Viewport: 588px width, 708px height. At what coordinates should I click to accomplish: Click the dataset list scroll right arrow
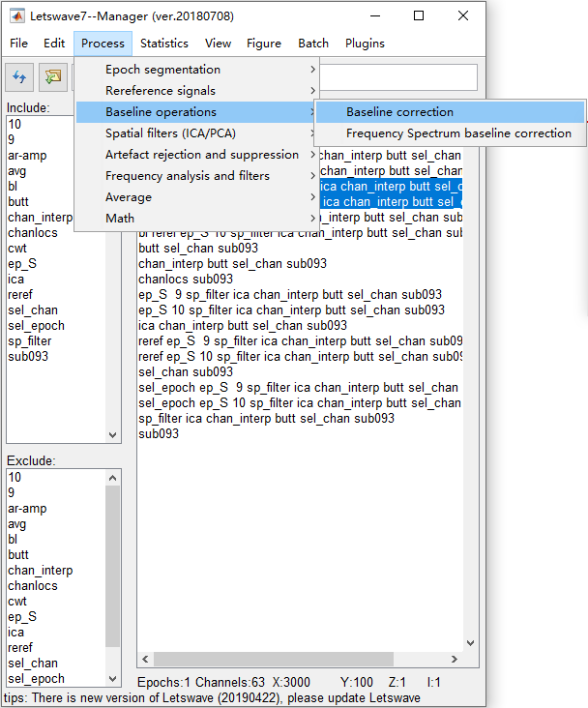click(x=455, y=659)
